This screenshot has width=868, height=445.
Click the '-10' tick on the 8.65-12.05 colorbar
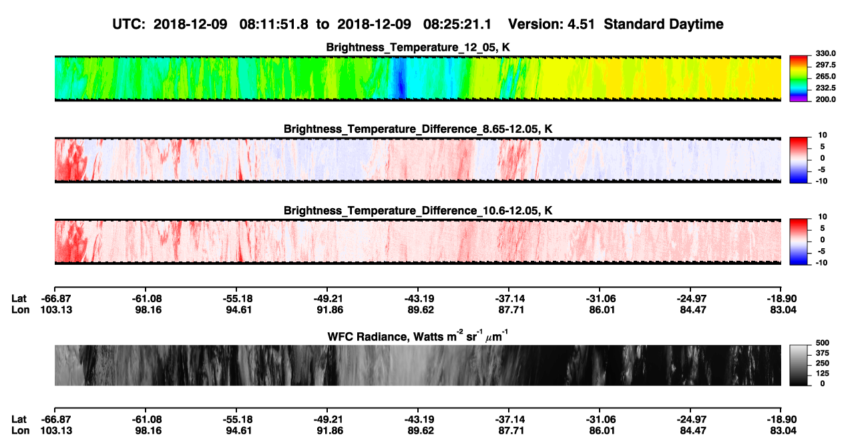[821, 181]
